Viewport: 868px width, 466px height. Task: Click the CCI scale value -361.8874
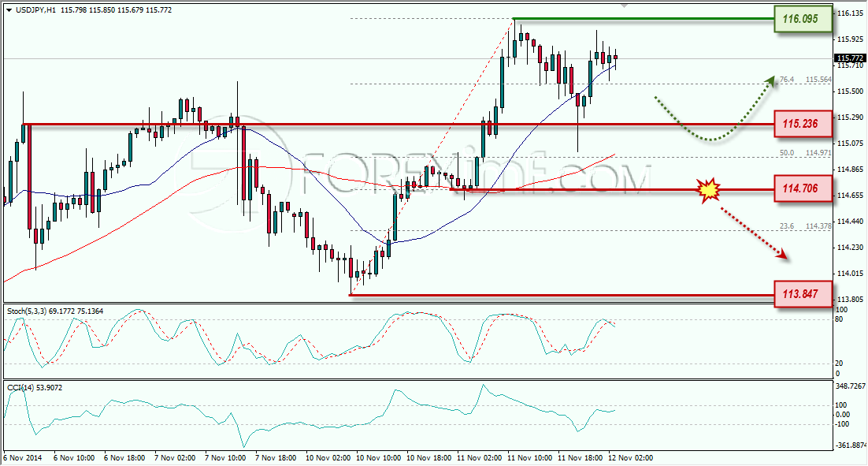851,445
